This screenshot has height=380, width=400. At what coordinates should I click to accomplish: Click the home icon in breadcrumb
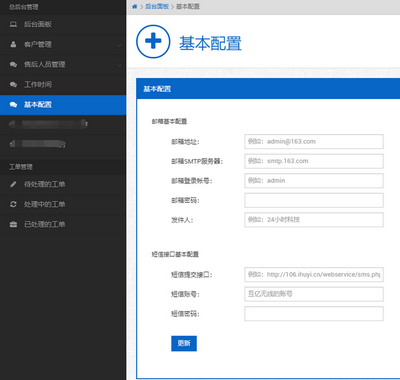tap(135, 7)
